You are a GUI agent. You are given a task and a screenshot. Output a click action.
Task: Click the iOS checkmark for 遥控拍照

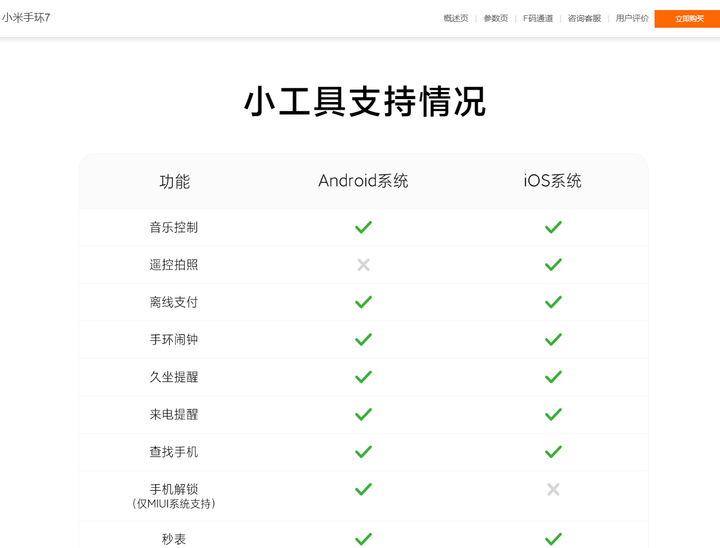pos(553,265)
